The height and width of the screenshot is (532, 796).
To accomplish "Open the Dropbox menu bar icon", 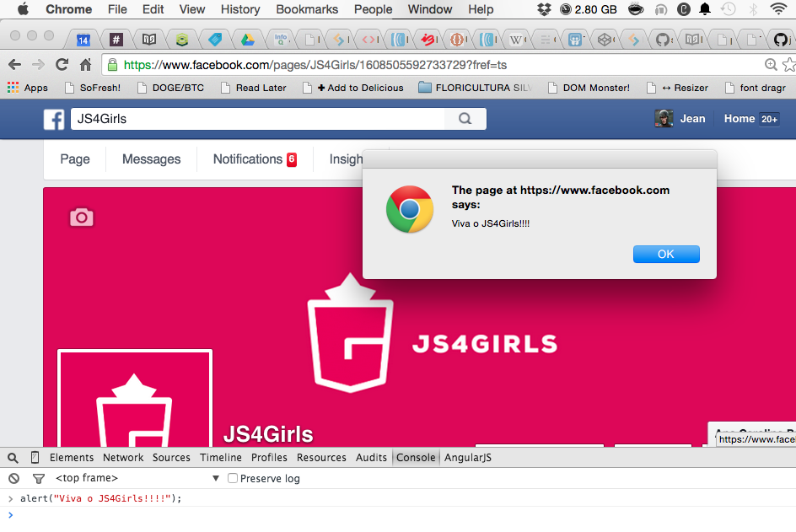I will [544, 9].
